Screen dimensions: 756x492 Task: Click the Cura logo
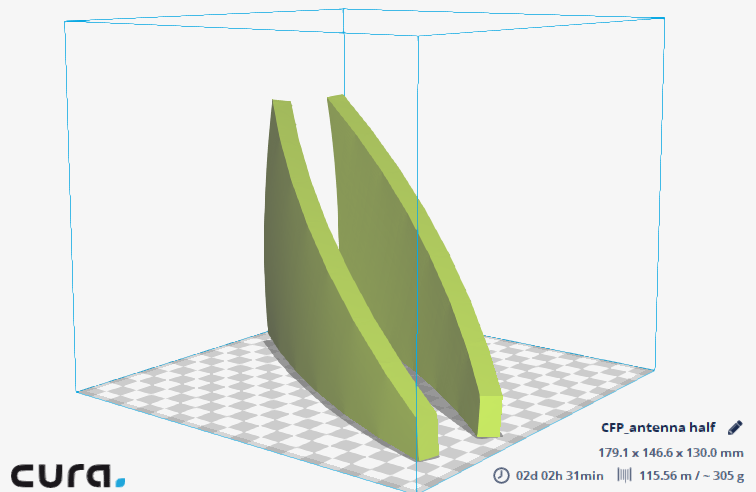pyautogui.click(x=64, y=473)
